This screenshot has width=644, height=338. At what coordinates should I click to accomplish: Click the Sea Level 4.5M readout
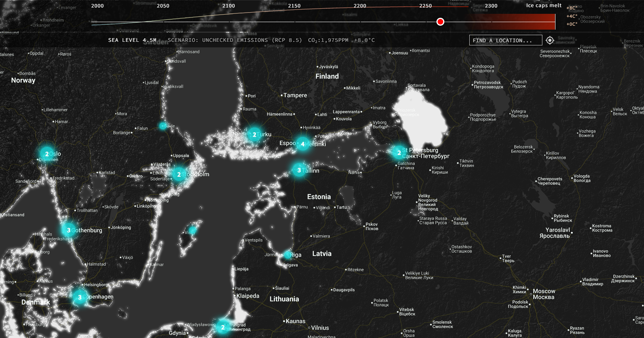coord(132,40)
